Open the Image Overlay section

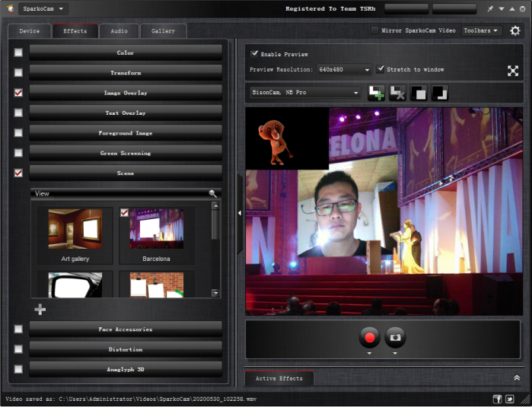click(126, 93)
